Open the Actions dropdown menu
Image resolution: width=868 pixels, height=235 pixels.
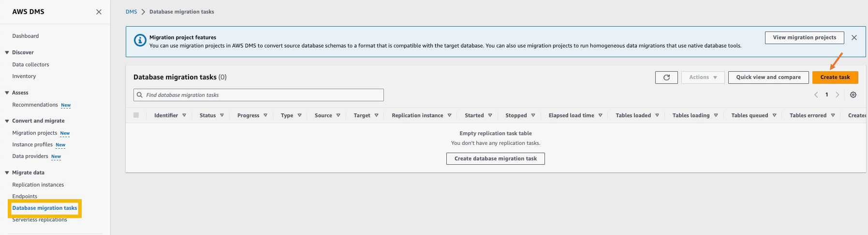pos(703,77)
